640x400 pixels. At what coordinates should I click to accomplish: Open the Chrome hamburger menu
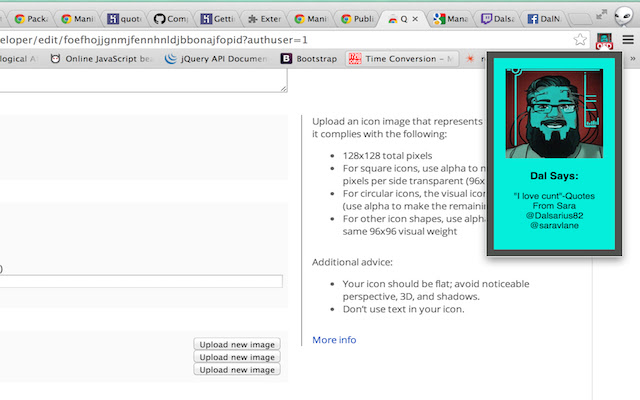coord(628,40)
